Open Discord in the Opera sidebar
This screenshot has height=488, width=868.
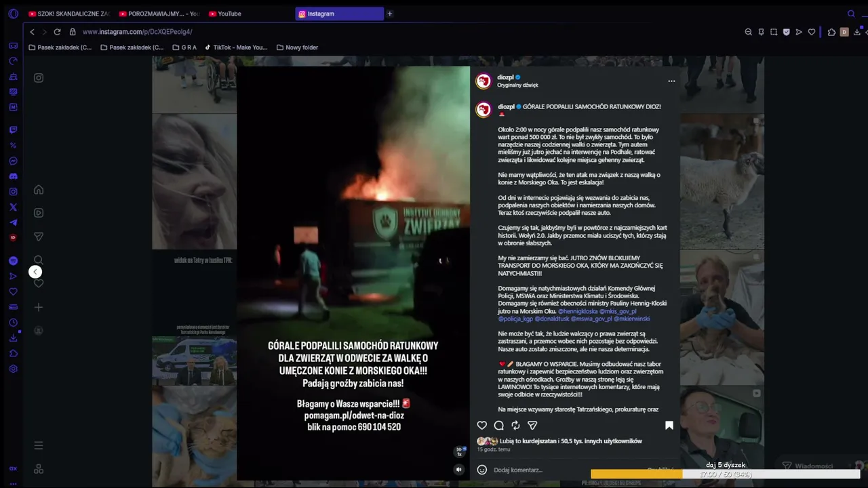tap(13, 176)
